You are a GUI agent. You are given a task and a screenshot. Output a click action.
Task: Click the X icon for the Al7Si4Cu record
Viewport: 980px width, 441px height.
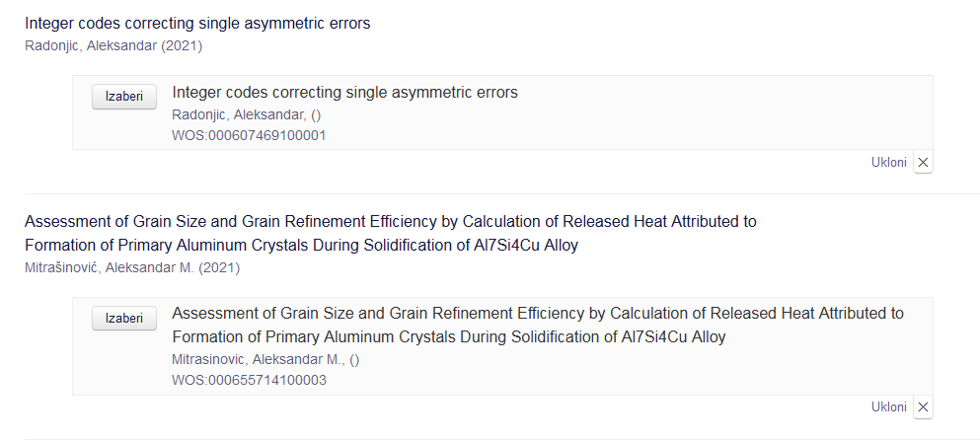point(923,407)
